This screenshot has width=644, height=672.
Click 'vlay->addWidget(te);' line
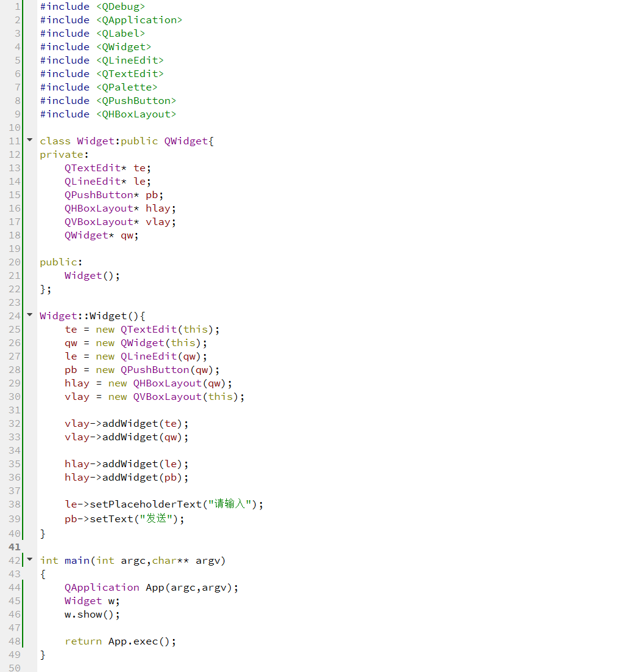coord(127,424)
